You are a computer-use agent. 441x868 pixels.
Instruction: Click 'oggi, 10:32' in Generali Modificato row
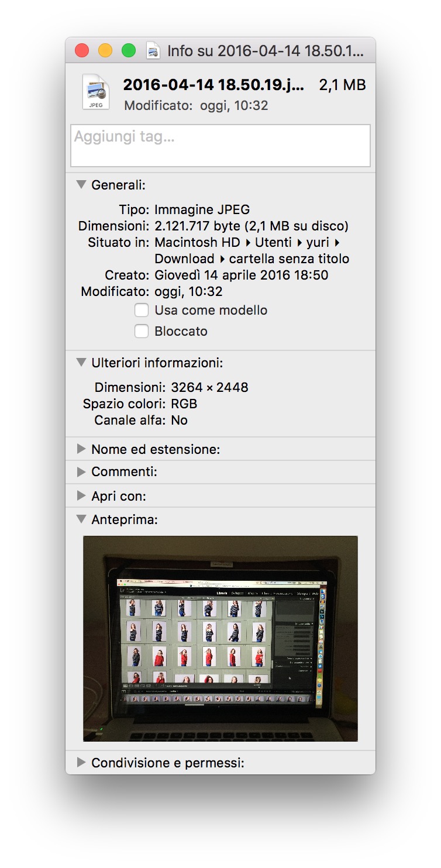pyautogui.click(x=188, y=291)
